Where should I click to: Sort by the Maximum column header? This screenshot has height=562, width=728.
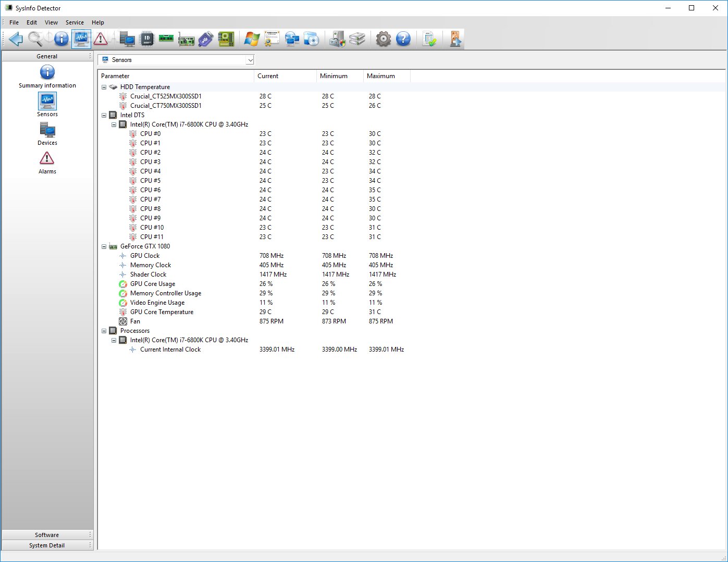tap(387, 76)
